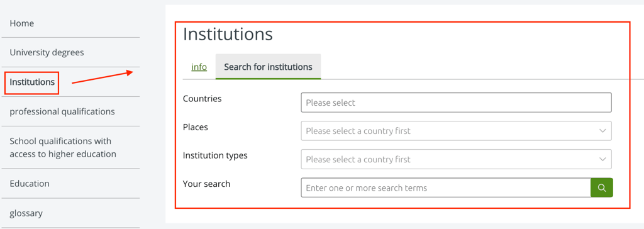Focus the Your search input field
This screenshot has height=229, width=644.
tap(446, 187)
